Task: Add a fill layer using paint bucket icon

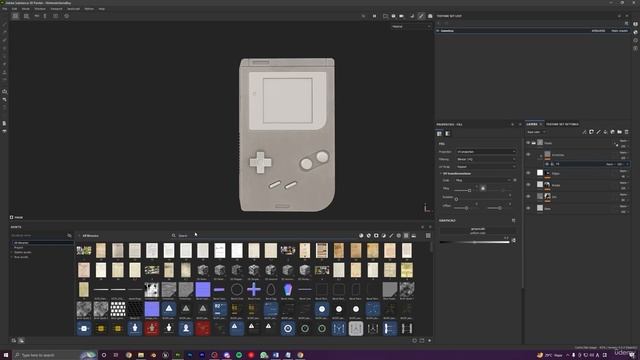Action: click(x=605, y=132)
